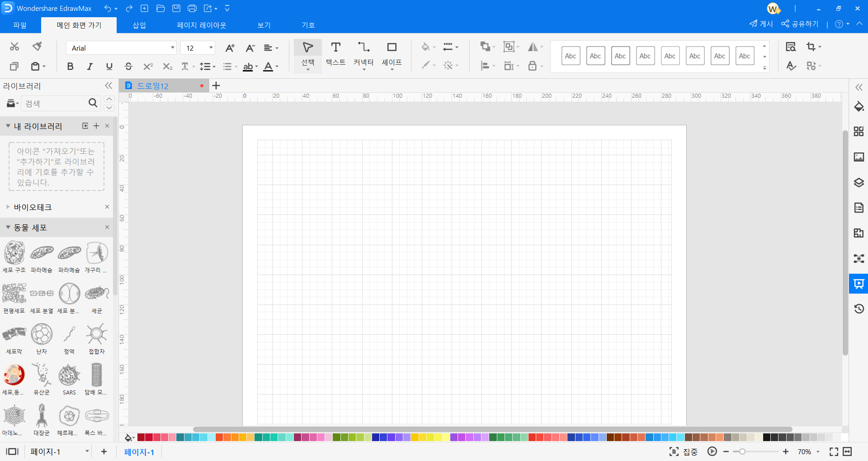Click the Format Painter icon
The height and width of the screenshot is (461, 868).
[x=37, y=47]
